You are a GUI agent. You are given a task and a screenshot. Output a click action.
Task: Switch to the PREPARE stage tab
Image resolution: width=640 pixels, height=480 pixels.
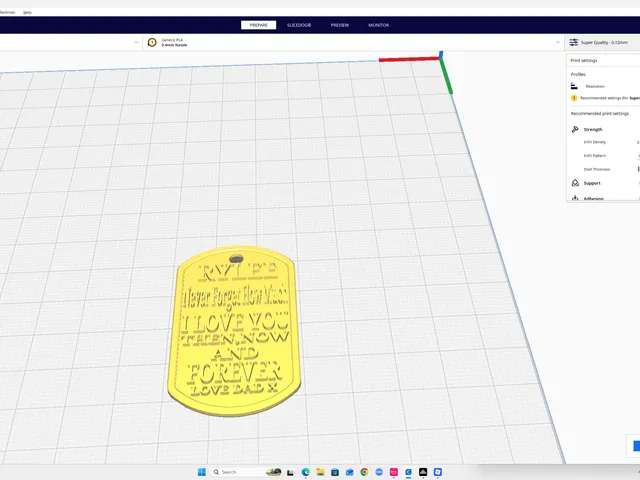coord(258,25)
